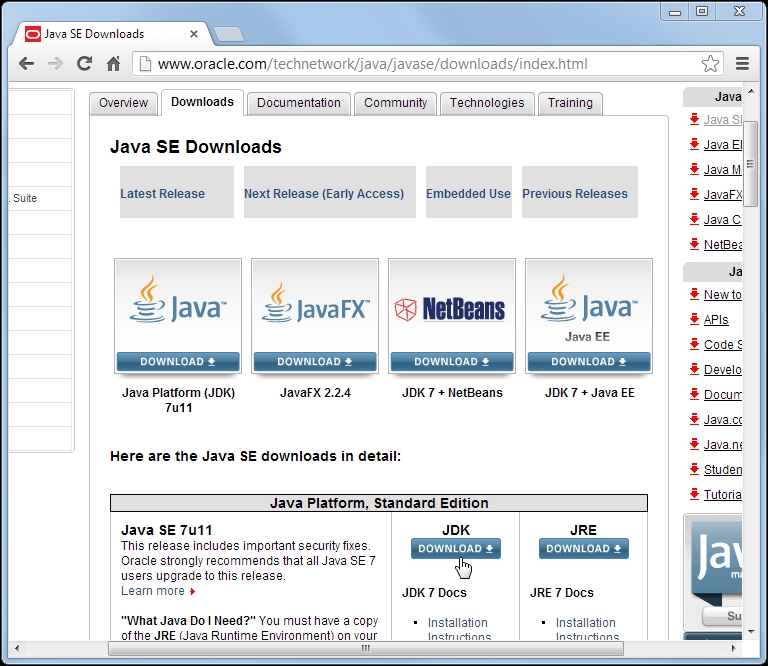Download JDK 7 + NetBeans bundle

point(452,362)
